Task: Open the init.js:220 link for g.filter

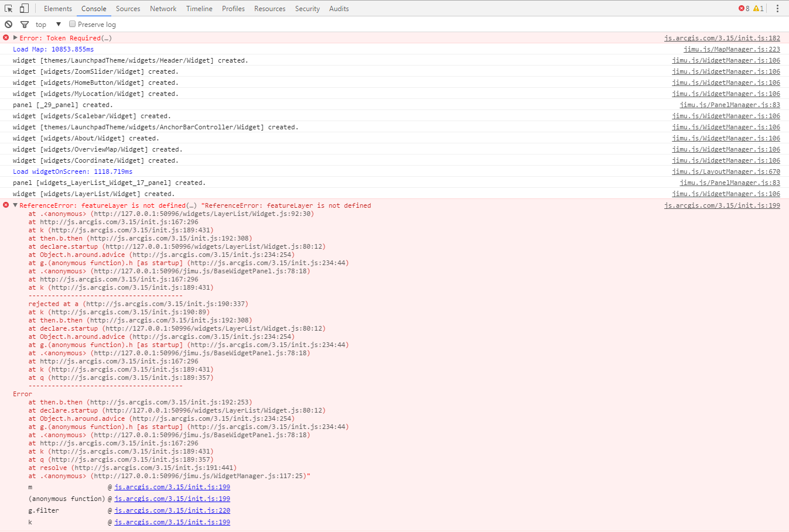Action: point(172,510)
